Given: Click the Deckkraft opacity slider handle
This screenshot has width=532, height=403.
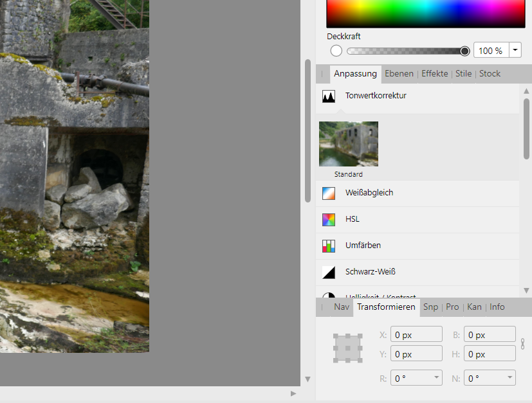Looking at the screenshot, I should tap(465, 51).
